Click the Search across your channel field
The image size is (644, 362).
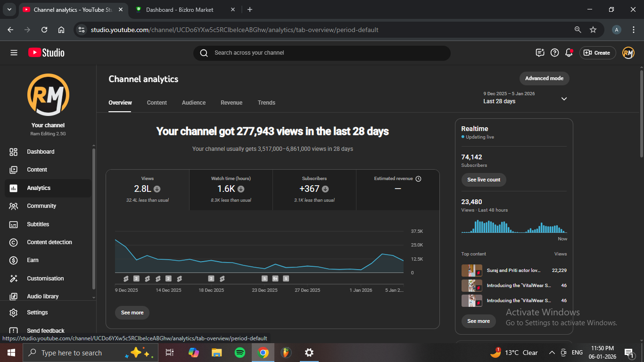[322, 53]
